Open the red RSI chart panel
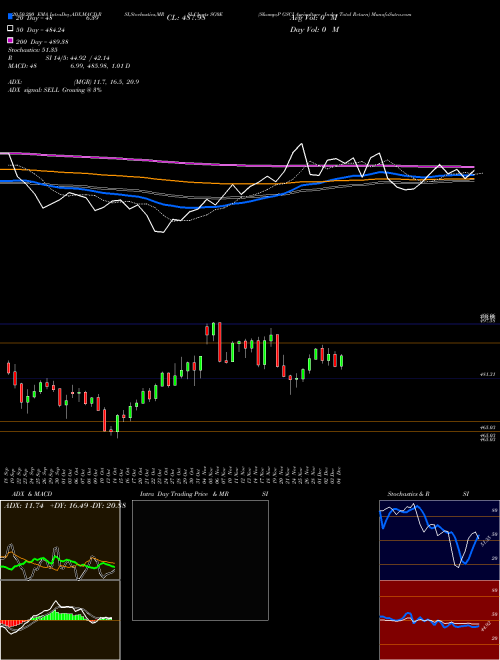500x660 pixels. point(439,620)
